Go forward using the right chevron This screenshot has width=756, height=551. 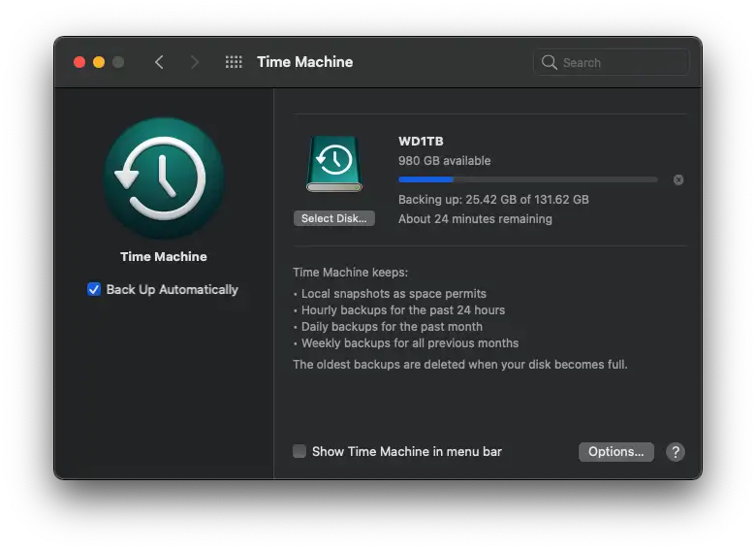click(194, 62)
